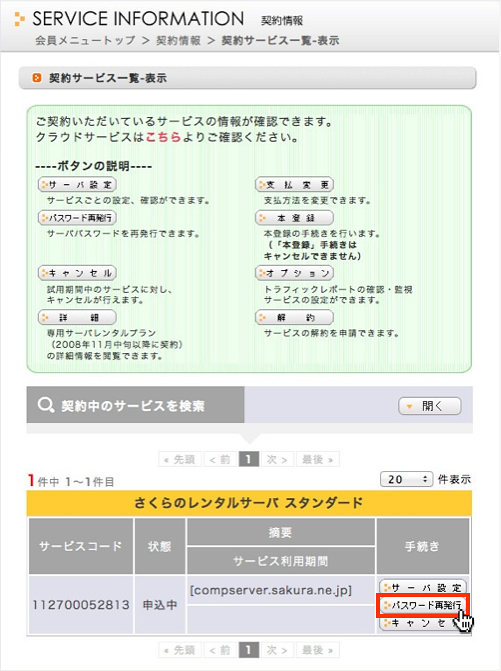Click the サーバ設定 legend button
501x671 pixels.
77,185
